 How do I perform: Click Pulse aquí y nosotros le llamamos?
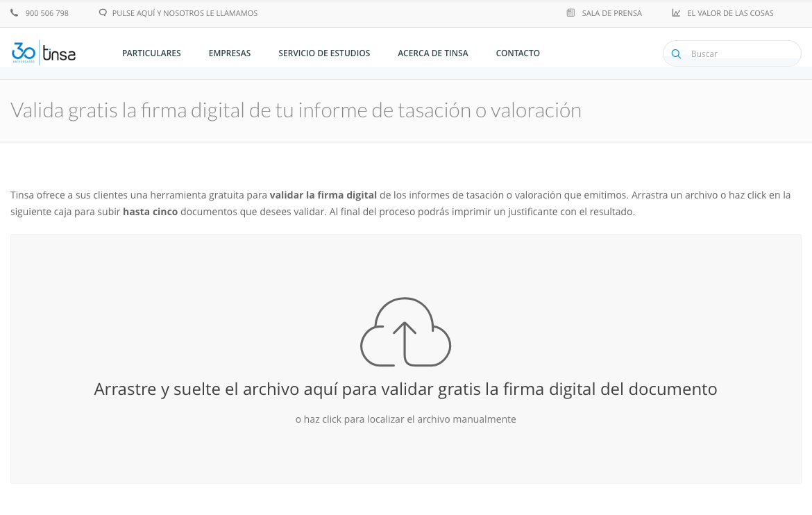tap(185, 13)
